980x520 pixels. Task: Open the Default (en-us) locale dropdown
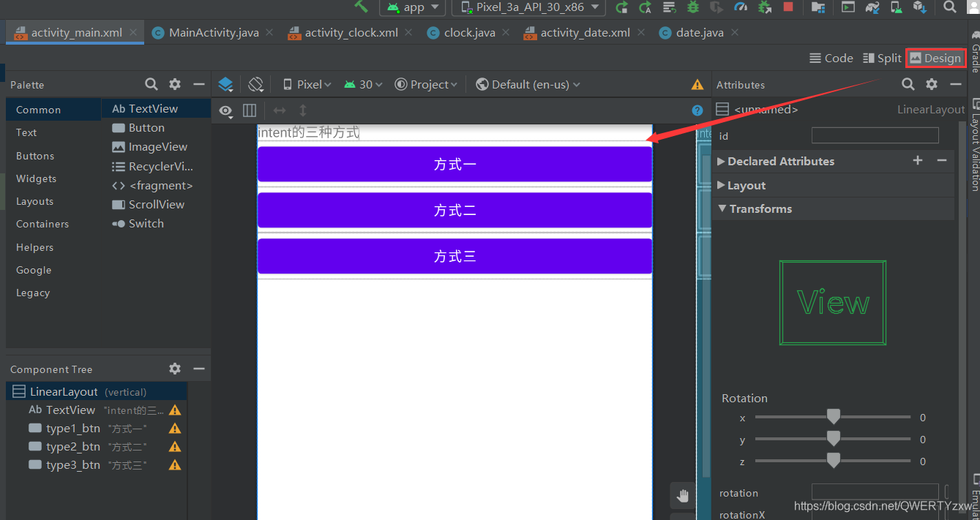pyautogui.click(x=528, y=85)
